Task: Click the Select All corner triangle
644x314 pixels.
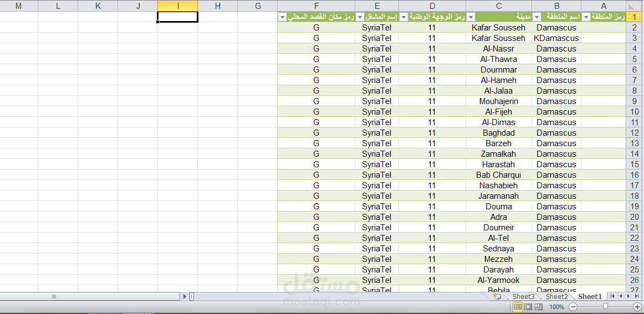Action: (x=631, y=6)
